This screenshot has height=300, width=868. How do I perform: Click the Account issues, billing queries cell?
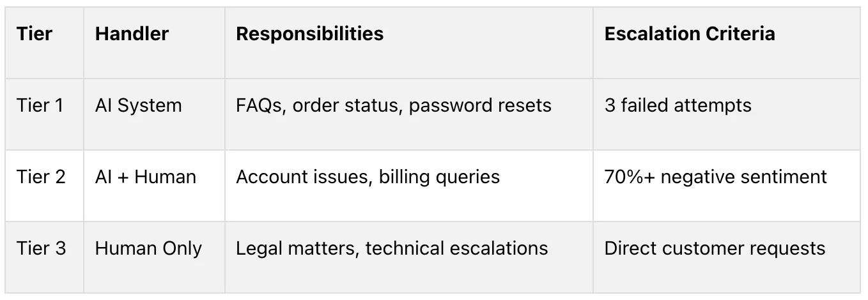click(x=409, y=186)
